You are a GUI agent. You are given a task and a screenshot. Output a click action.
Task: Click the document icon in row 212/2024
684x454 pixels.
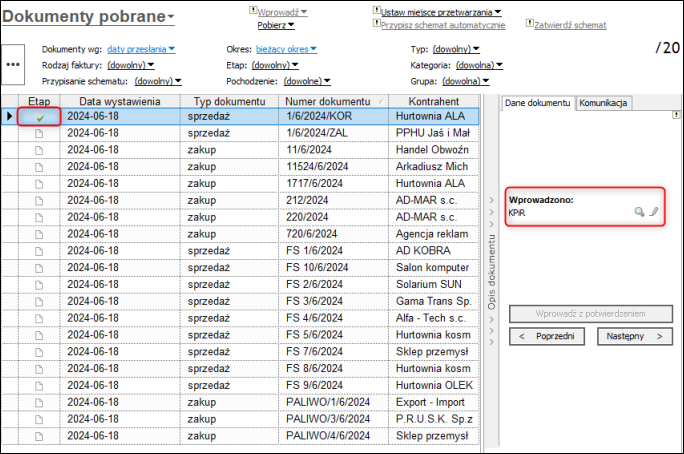coord(39,201)
